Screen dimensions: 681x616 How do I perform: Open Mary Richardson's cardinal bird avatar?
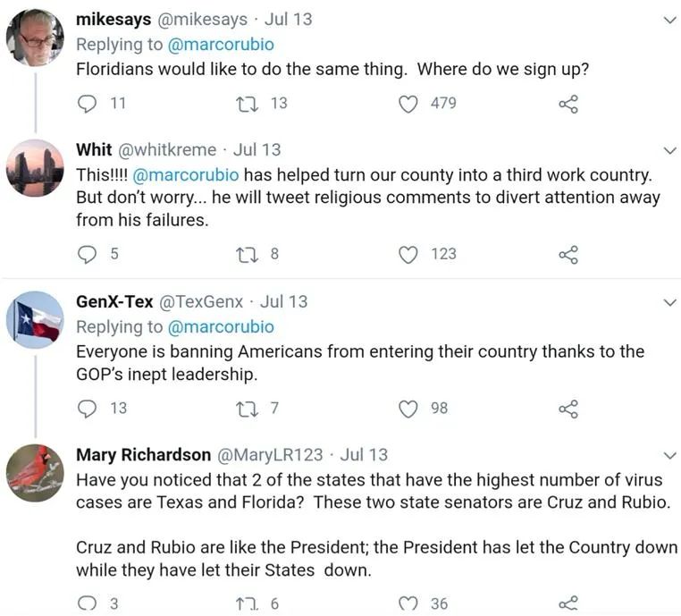35,473
